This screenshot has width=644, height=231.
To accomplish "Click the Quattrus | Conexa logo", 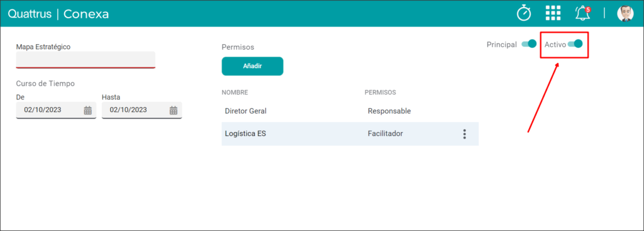I will coord(58,14).
